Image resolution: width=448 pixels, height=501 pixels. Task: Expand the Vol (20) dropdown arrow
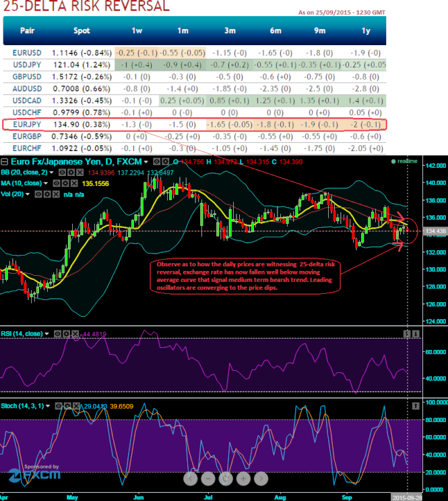pyautogui.click(x=28, y=194)
